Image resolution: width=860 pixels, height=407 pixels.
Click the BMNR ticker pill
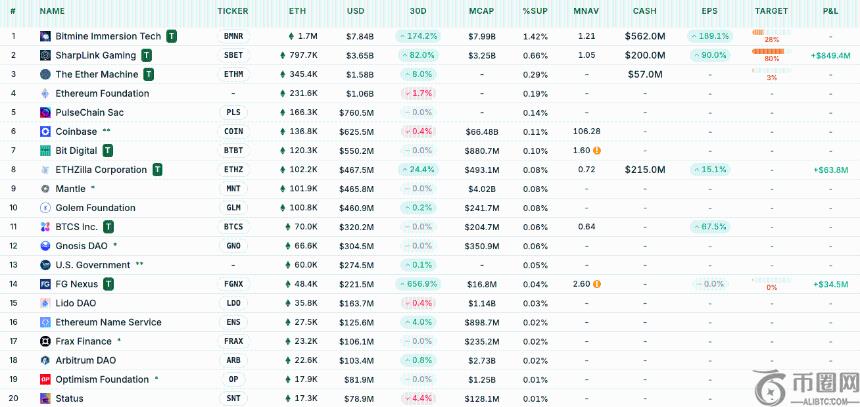[233, 36]
